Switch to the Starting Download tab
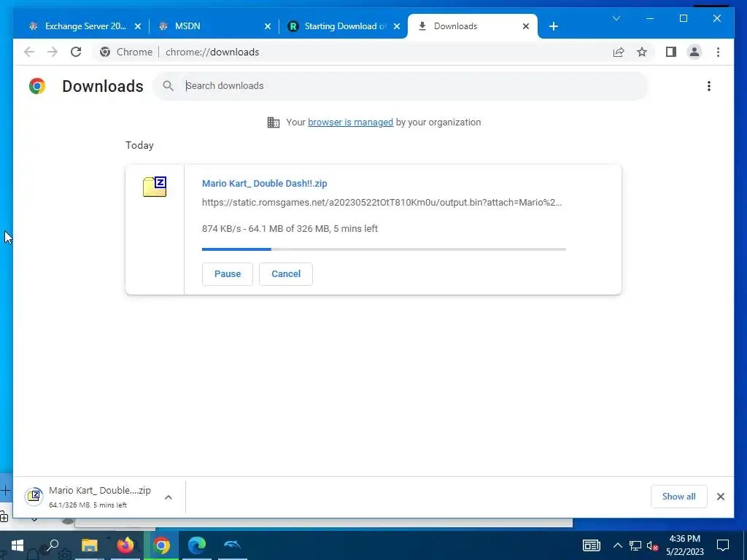This screenshot has height=560, width=747. point(343,26)
